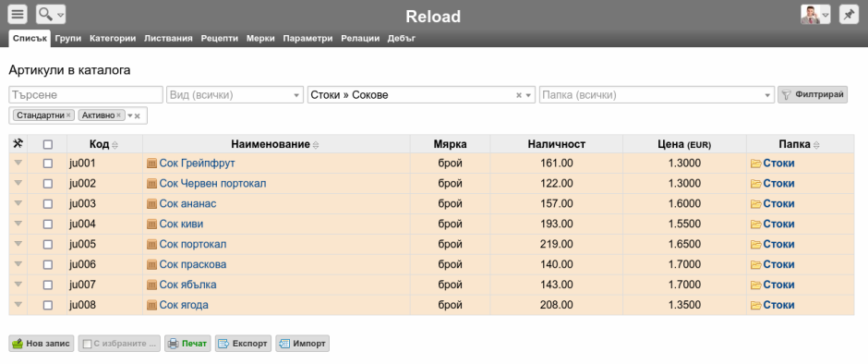Switch to the Мерки tab
The width and height of the screenshot is (868, 364).
click(260, 38)
